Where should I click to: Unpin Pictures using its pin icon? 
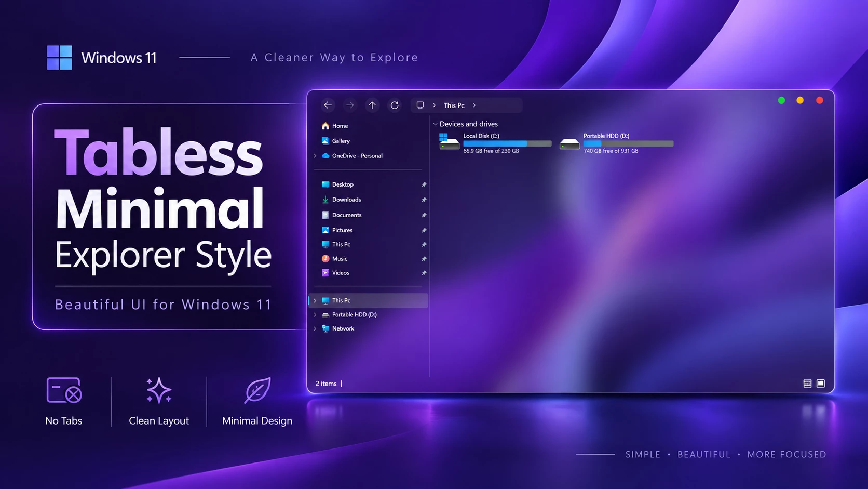[424, 230]
